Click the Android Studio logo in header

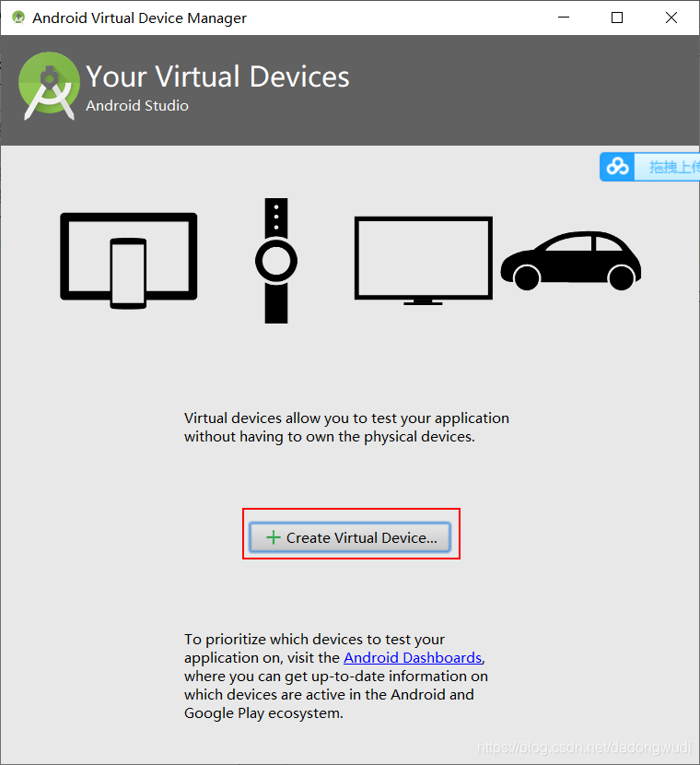pyautogui.click(x=49, y=86)
